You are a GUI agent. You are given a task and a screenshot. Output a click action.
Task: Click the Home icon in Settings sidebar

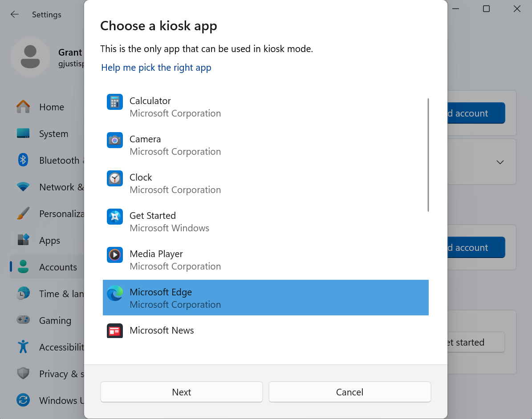click(23, 107)
